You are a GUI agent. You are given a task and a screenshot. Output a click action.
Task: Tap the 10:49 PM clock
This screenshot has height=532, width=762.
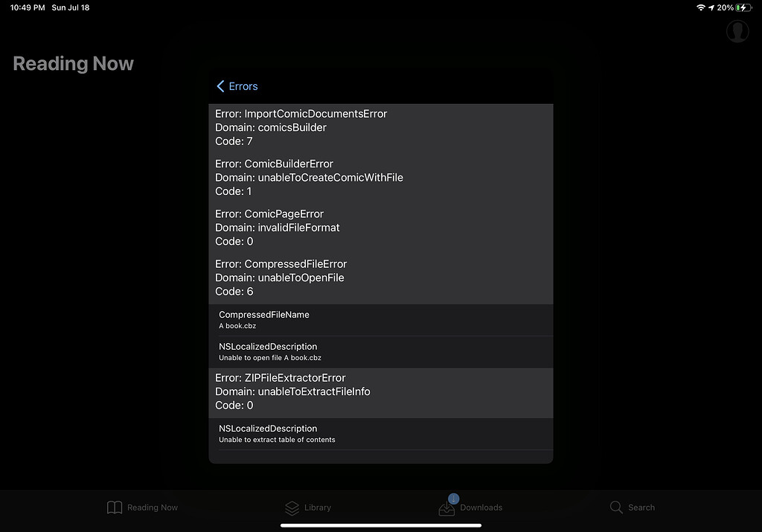coord(28,7)
